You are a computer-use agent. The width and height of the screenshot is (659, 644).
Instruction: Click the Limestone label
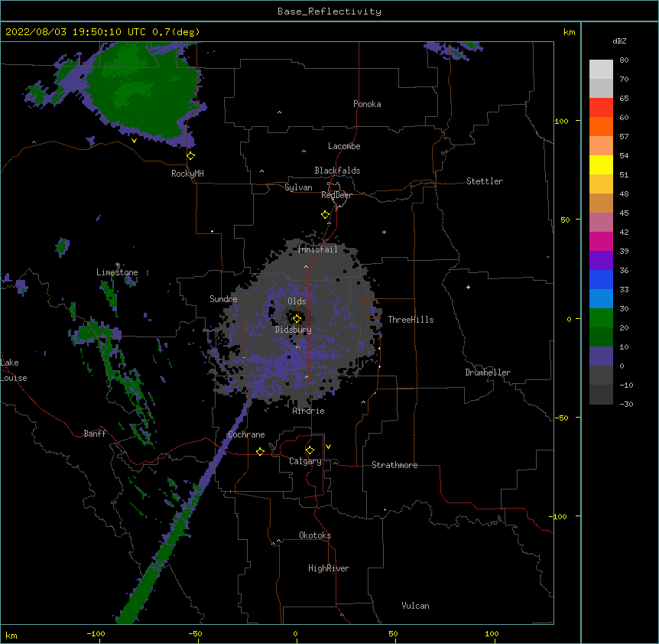(117, 272)
